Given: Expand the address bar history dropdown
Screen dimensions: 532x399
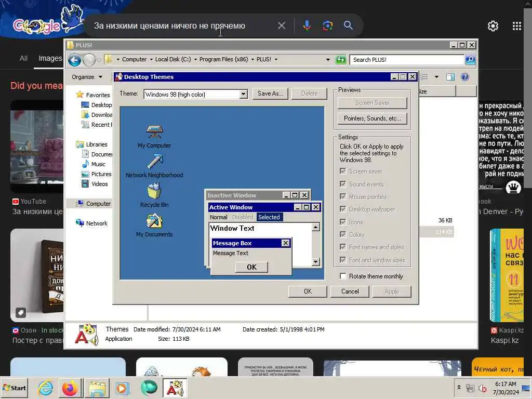Looking at the screenshot, I should pyautogui.click(x=328, y=60).
